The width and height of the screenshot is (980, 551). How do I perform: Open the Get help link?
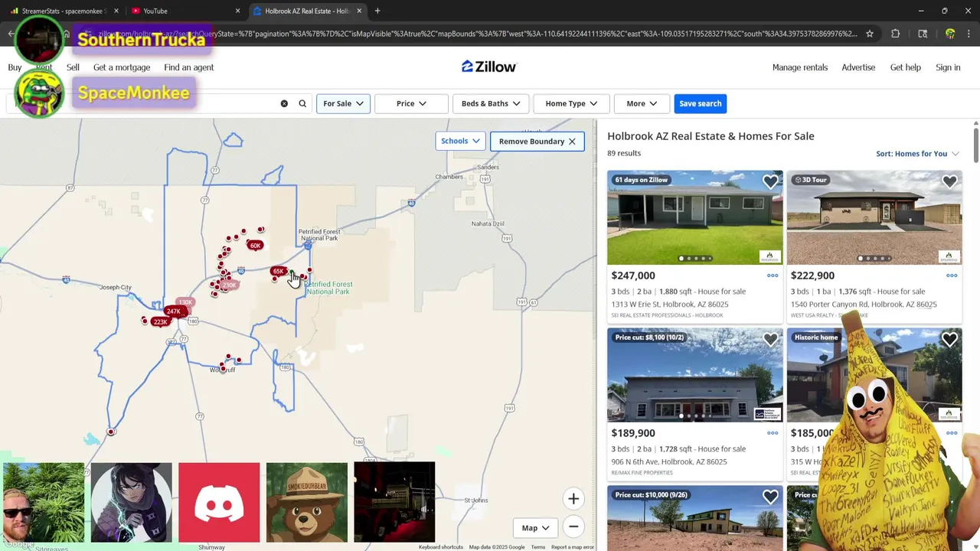(x=906, y=67)
